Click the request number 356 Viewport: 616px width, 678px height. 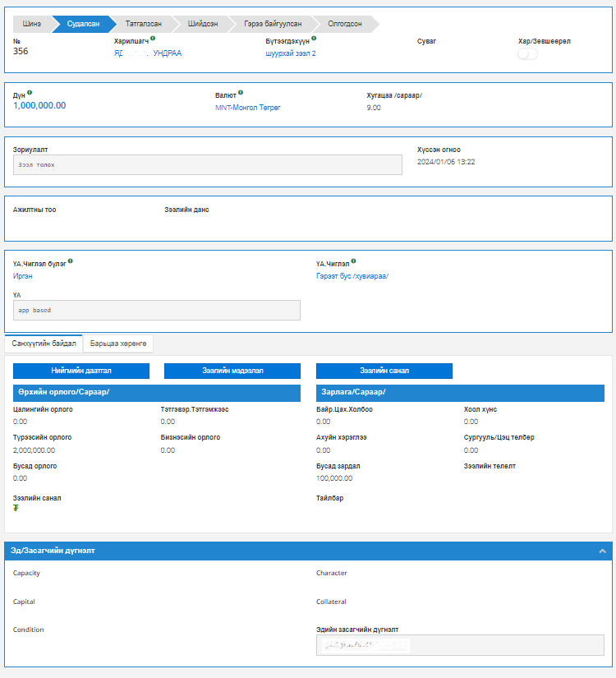tap(21, 51)
